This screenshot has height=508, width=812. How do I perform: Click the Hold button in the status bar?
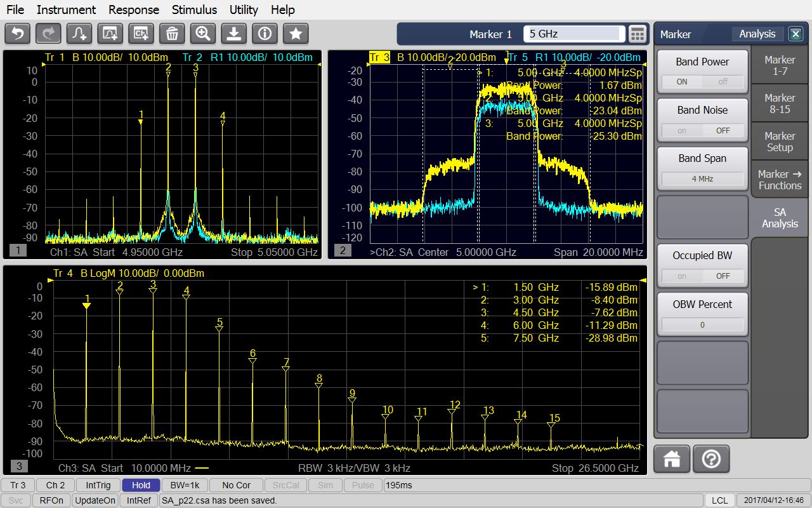(x=141, y=485)
